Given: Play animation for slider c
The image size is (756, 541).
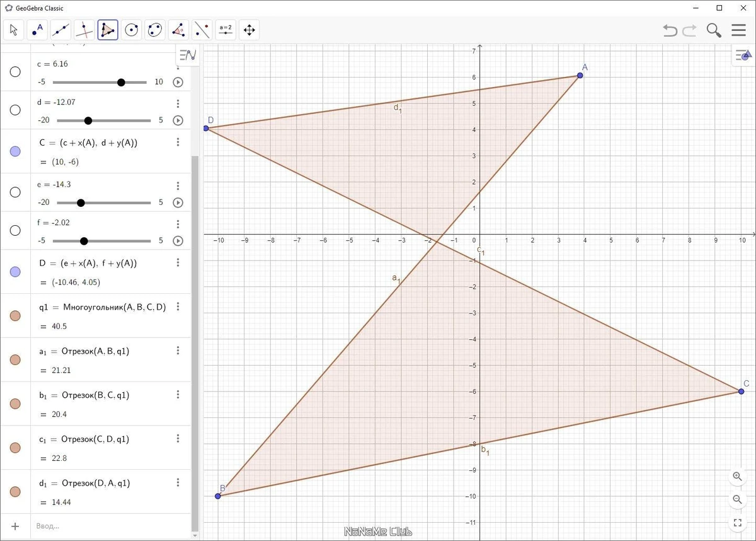Looking at the screenshot, I should pyautogui.click(x=178, y=82).
